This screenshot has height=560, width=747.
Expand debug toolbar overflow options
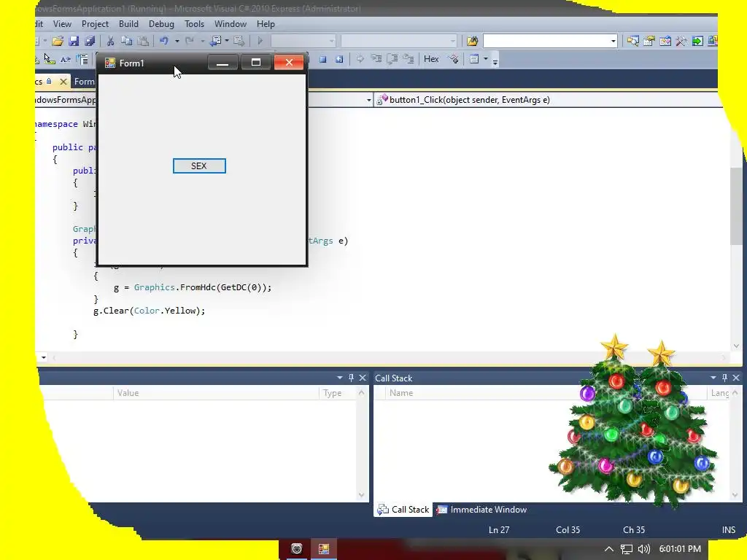[495, 61]
